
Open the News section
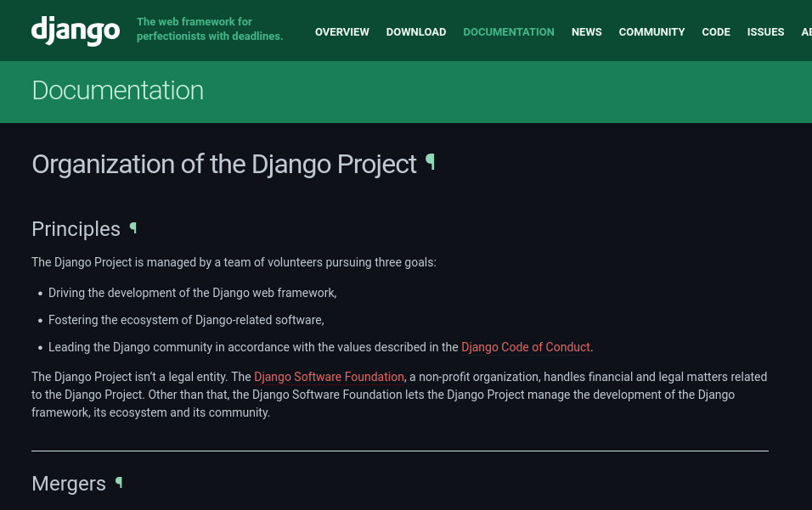pyautogui.click(x=586, y=32)
